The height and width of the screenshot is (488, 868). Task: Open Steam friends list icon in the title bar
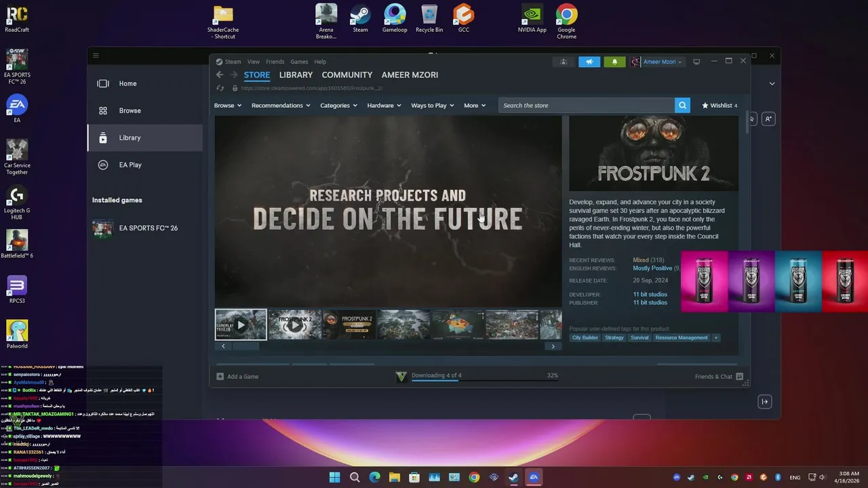click(x=564, y=62)
